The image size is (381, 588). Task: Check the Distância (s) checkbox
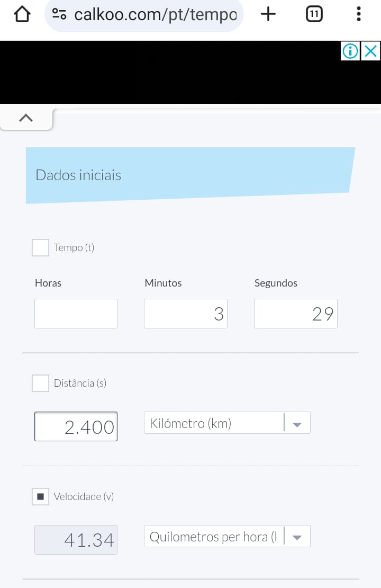coord(41,383)
